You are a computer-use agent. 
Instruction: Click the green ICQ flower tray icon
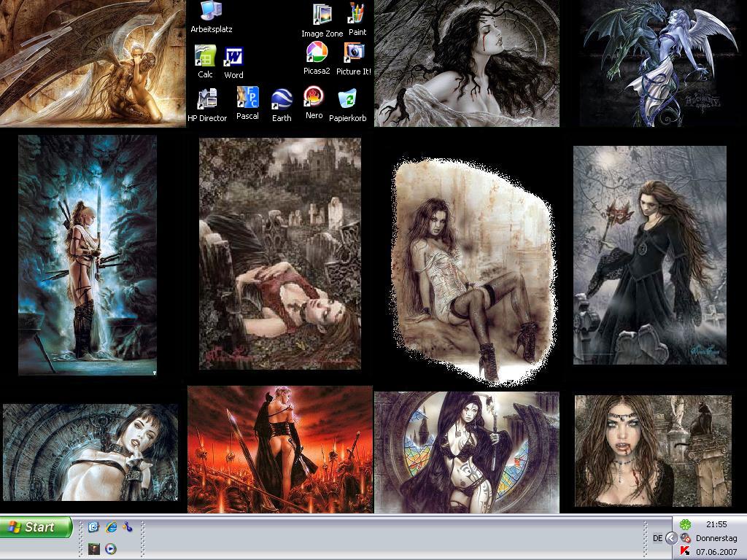click(x=684, y=524)
